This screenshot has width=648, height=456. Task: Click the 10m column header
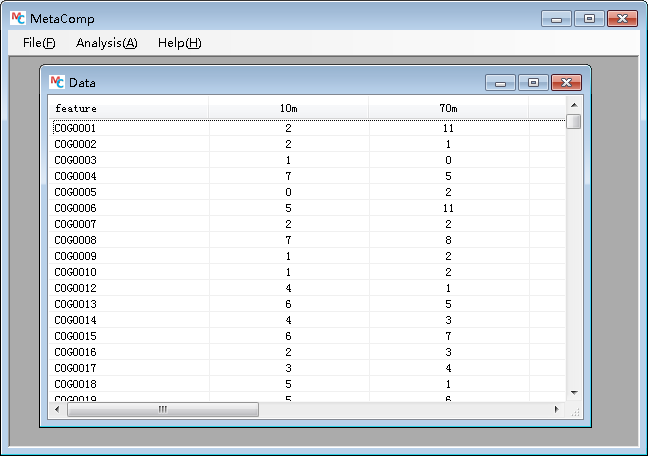click(x=288, y=108)
